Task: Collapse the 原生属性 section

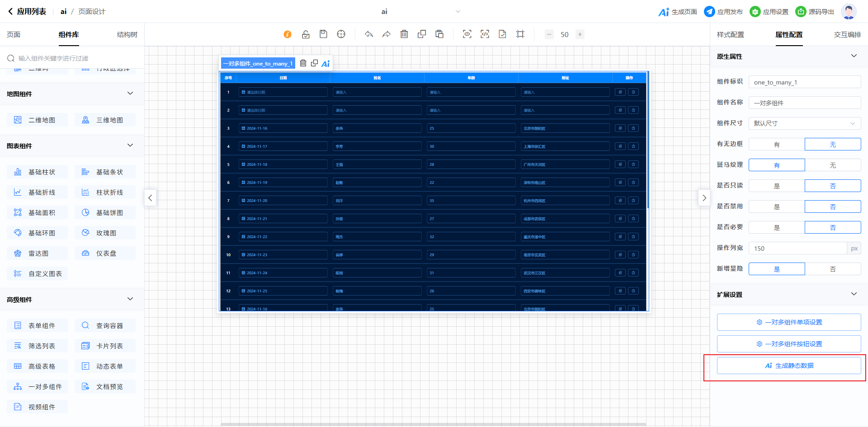Action: (854, 56)
